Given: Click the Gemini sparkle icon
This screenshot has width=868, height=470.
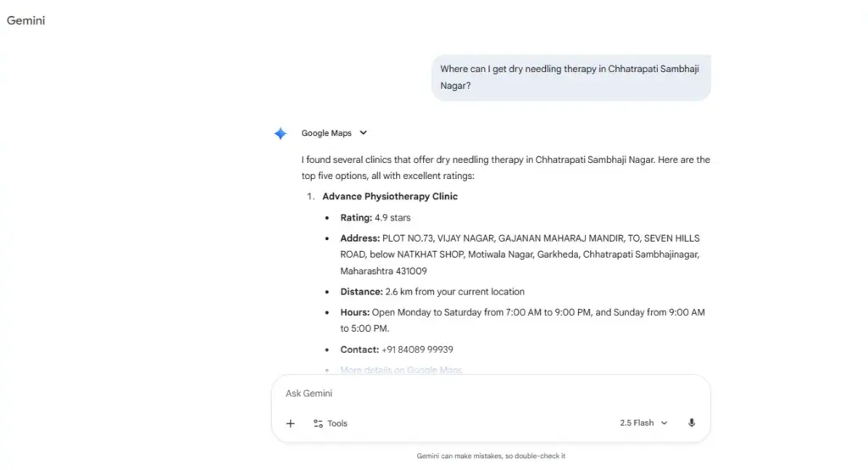Looking at the screenshot, I should click(281, 133).
